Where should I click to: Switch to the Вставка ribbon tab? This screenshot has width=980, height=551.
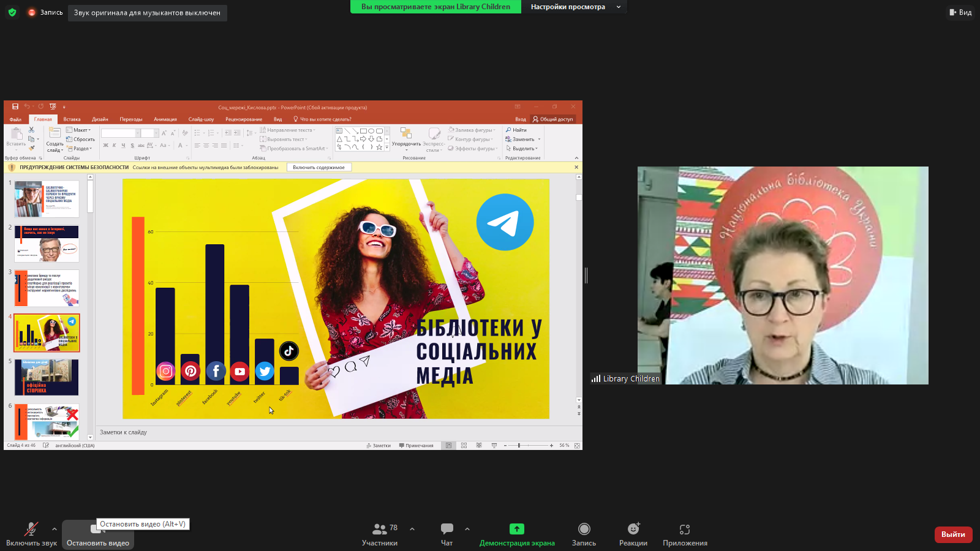point(72,119)
